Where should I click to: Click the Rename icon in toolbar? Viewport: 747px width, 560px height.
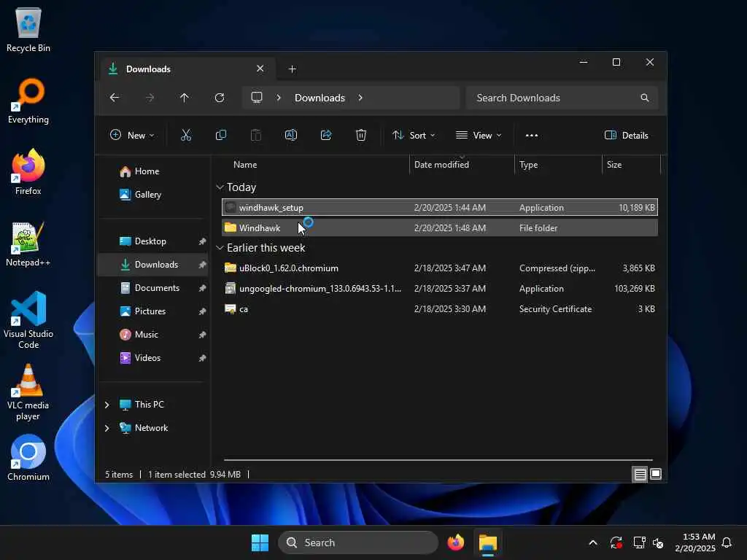click(290, 135)
